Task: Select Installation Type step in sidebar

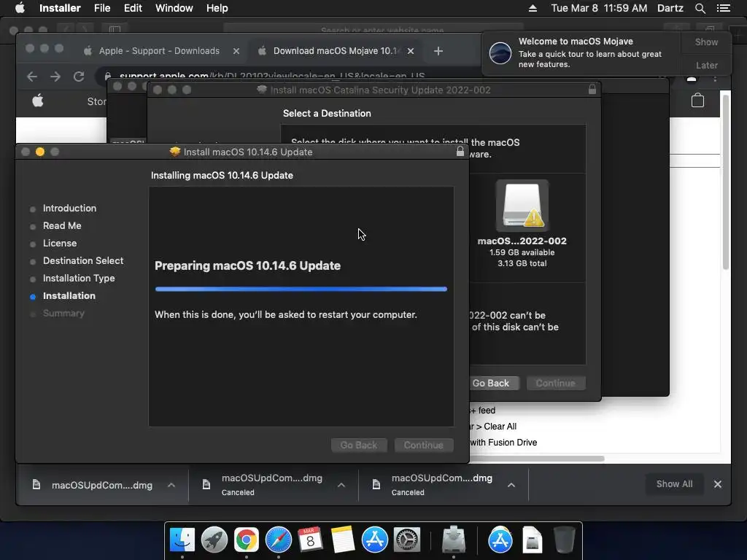Action: tap(79, 279)
